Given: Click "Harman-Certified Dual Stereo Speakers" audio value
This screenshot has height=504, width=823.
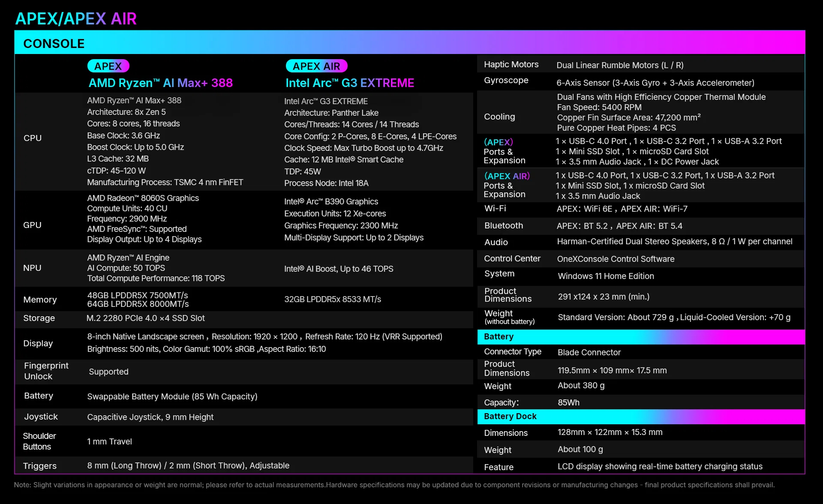Looking at the screenshot, I should (x=675, y=241).
